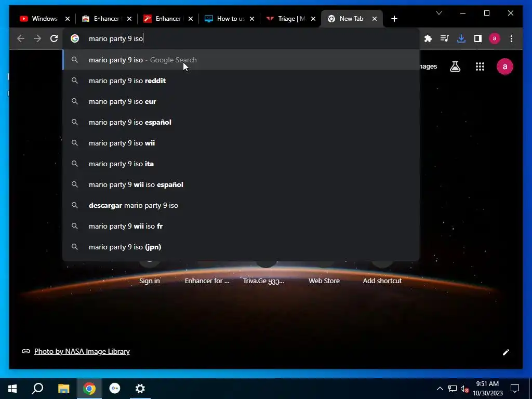Select suggestion mario party 9 iso Google Search
The width and height of the screenshot is (532, 399).
pos(241,60)
